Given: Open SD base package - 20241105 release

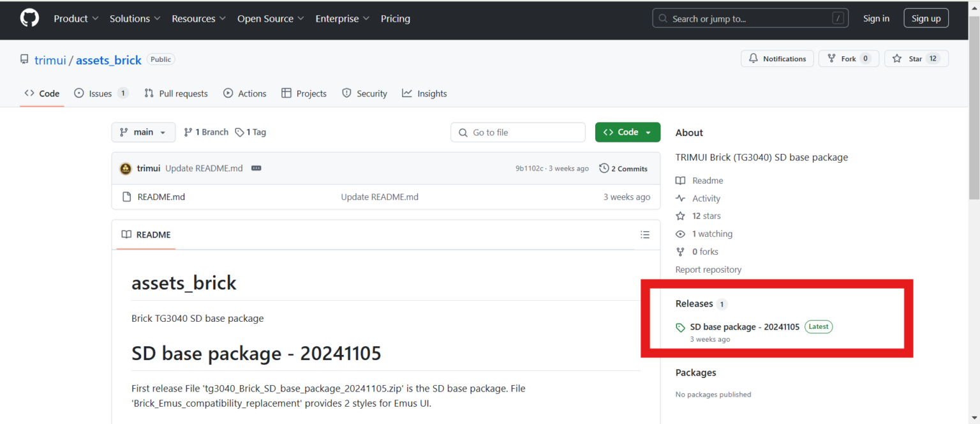Looking at the screenshot, I should 745,327.
